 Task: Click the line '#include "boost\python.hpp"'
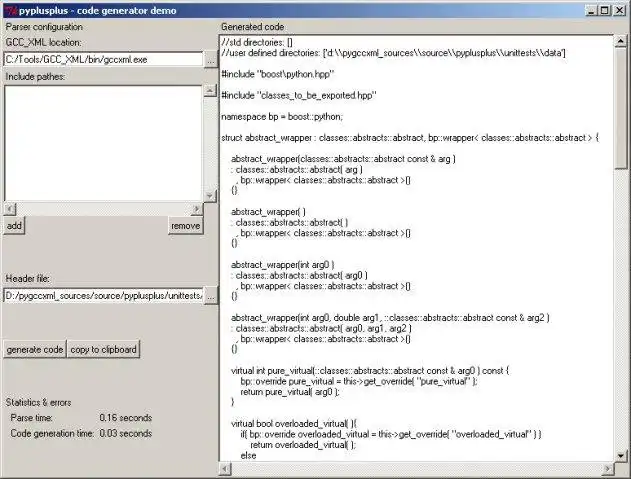pos(278,74)
